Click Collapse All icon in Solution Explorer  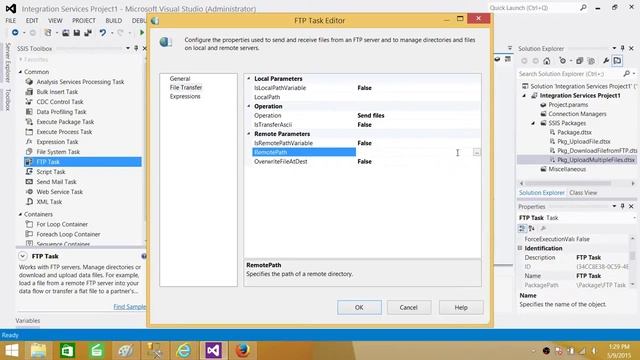(579, 61)
